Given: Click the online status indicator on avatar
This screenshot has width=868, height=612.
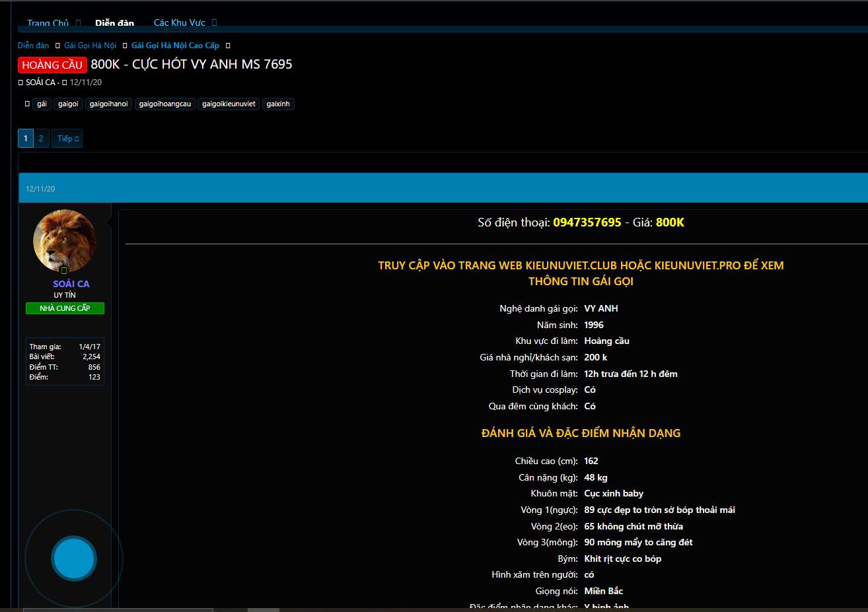Looking at the screenshot, I should 64,271.
